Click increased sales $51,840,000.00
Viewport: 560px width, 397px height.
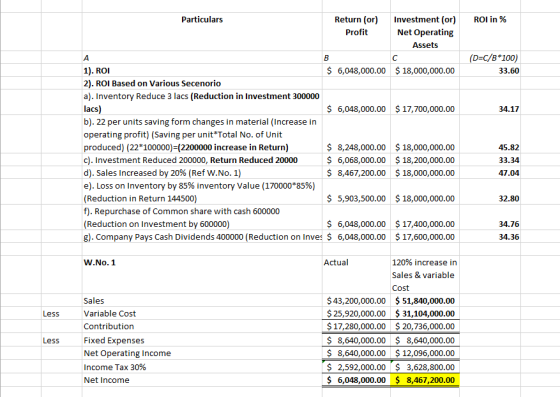click(x=425, y=301)
